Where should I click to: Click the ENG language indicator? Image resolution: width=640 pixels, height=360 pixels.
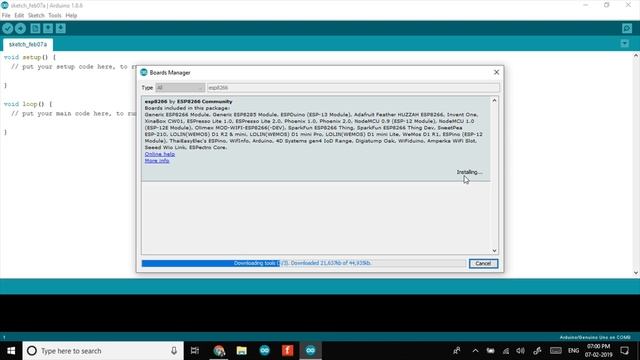[x=573, y=351]
